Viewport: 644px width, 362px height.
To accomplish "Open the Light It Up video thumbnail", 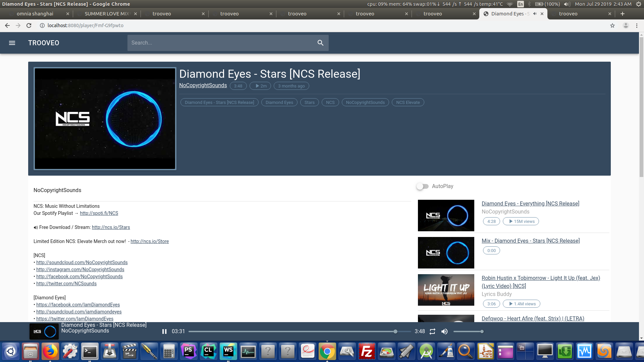I will (446, 290).
